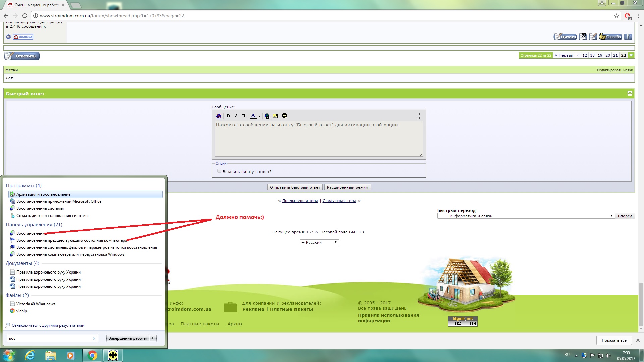Collapse the Быстрый ответ panel
This screenshot has width=644, height=362.
[630, 93]
